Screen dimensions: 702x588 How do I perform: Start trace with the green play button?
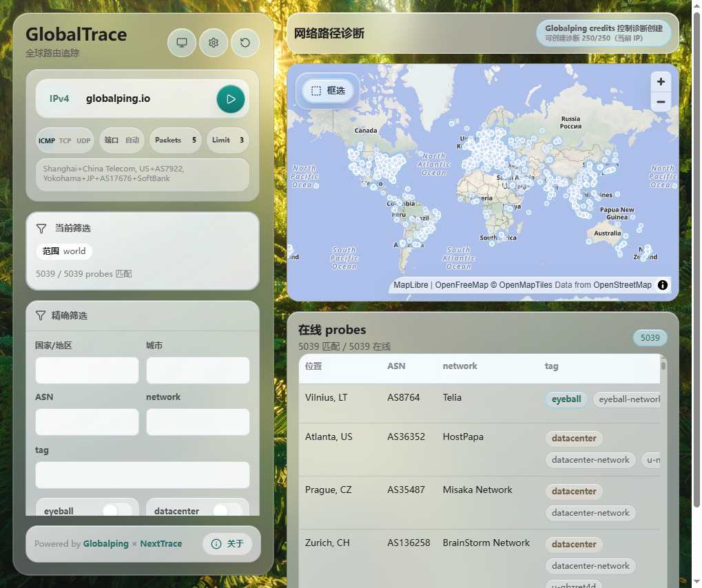[x=231, y=99]
